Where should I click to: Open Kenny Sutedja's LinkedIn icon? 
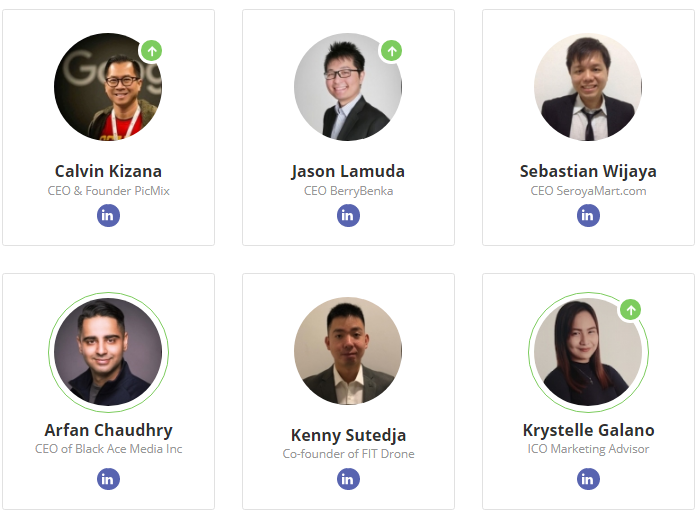point(348,479)
